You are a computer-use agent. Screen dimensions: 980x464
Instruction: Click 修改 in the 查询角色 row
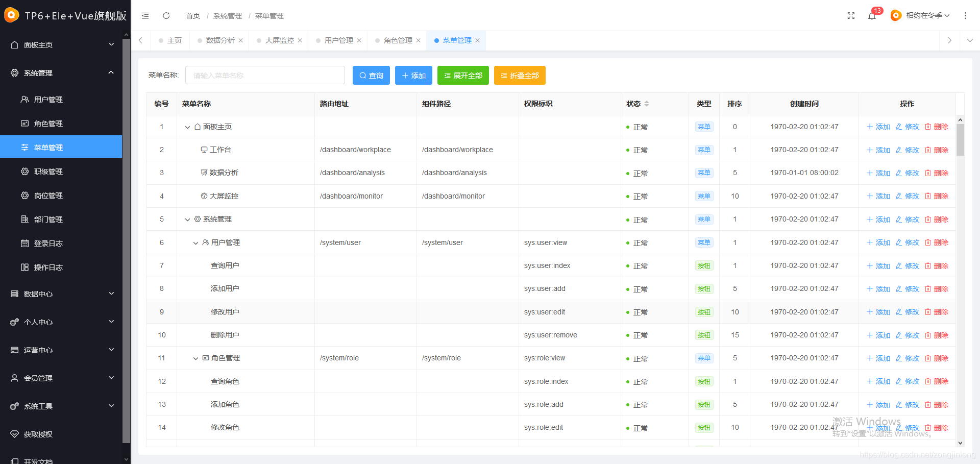[908, 381]
